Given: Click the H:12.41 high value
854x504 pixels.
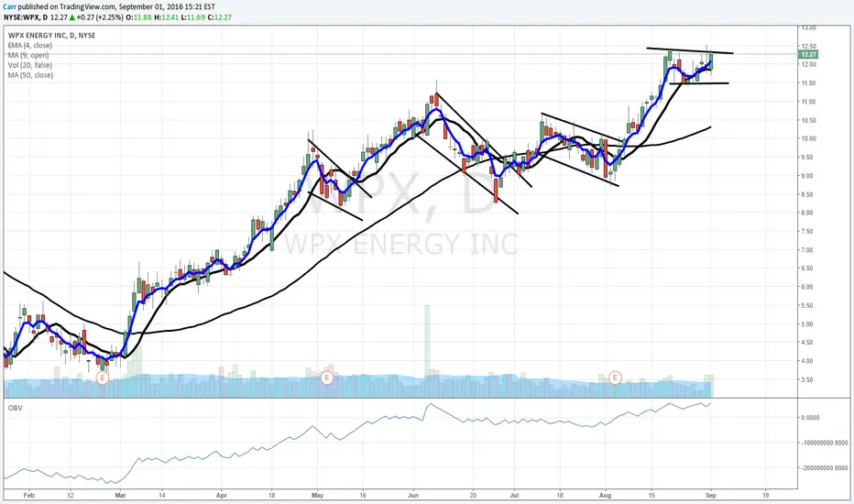Looking at the screenshot, I should point(167,17).
